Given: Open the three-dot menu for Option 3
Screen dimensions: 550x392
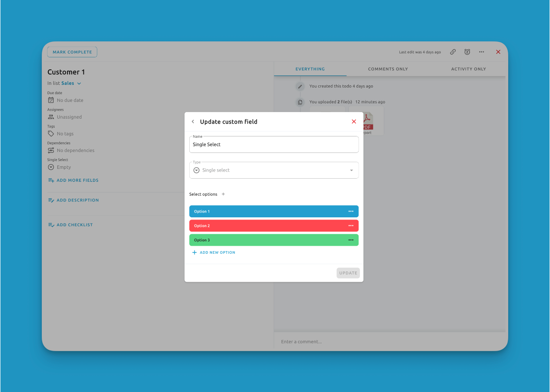Looking at the screenshot, I should pos(351,240).
